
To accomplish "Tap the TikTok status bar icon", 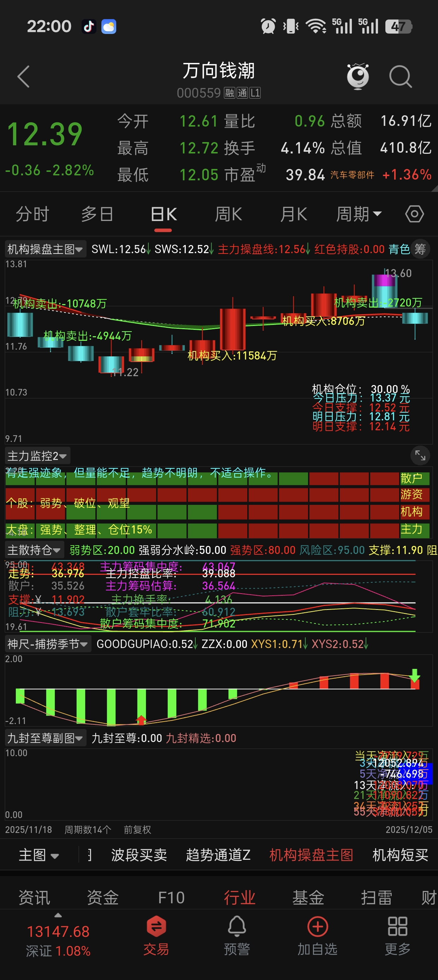I will (89, 27).
